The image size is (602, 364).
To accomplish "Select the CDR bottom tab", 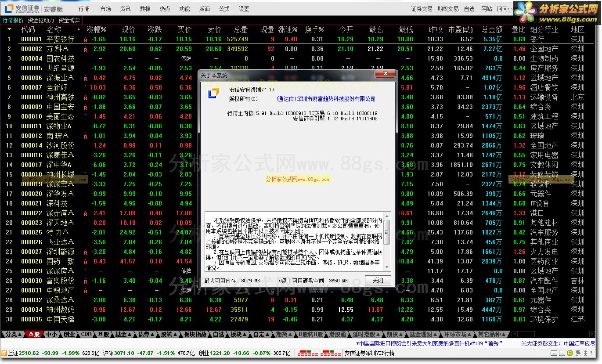I will coord(87,334).
